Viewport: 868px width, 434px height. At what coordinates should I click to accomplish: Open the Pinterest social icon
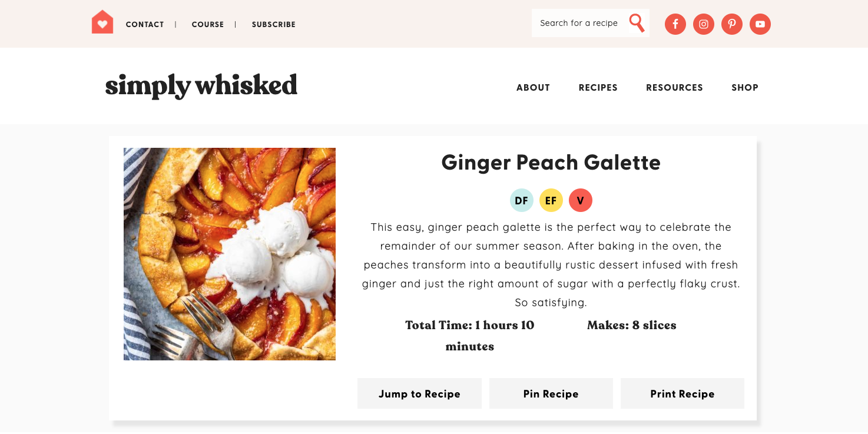732,24
